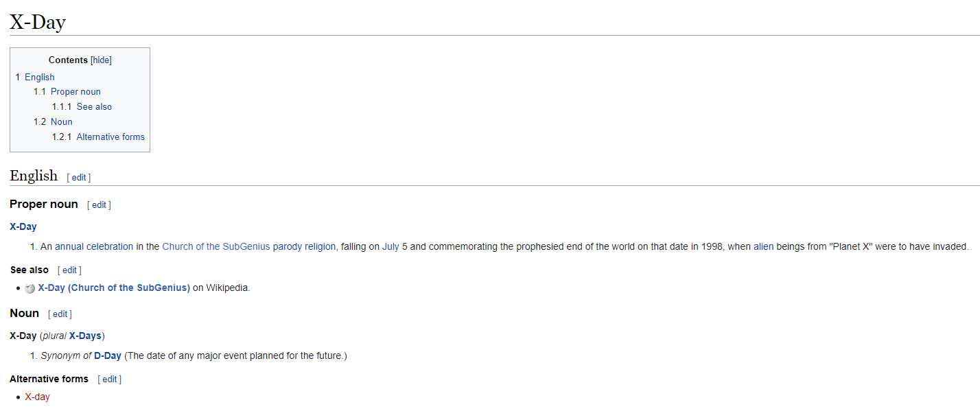Open the 'annual' link

pyautogui.click(x=69, y=247)
